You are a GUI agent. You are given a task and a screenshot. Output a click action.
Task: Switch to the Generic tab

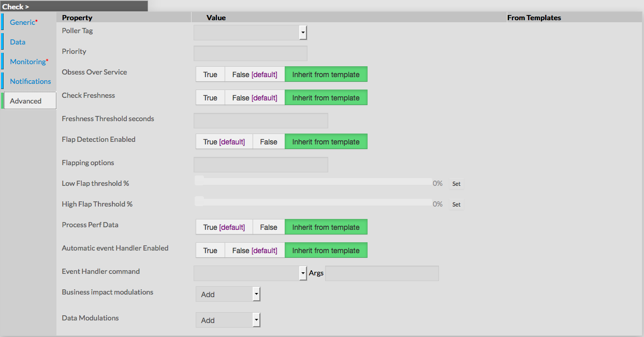tap(22, 22)
